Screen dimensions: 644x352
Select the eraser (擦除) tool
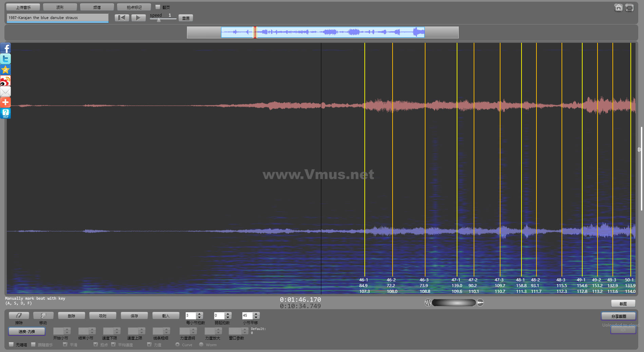click(x=19, y=316)
